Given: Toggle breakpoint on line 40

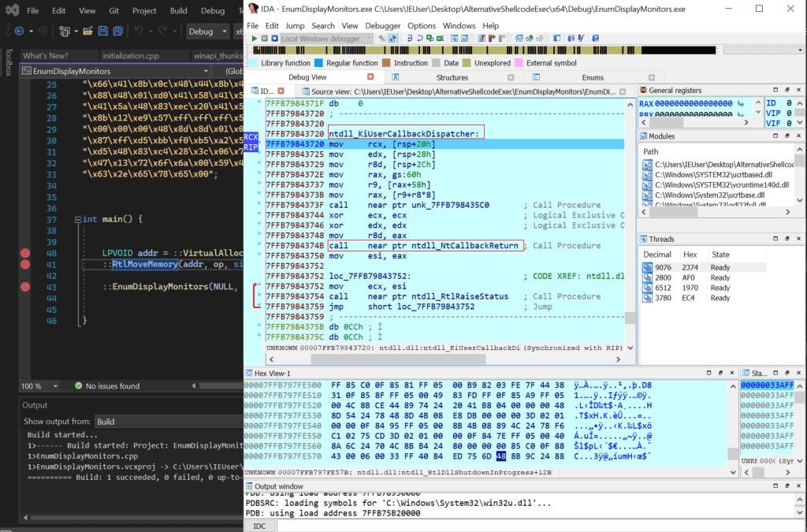Looking at the screenshot, I should click(x=24, y=253).
